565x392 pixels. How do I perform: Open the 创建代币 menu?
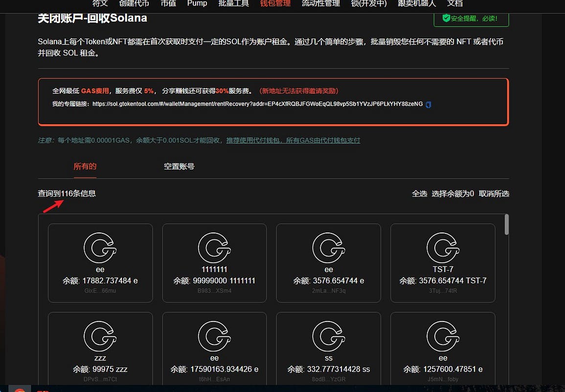click(134, 3)
